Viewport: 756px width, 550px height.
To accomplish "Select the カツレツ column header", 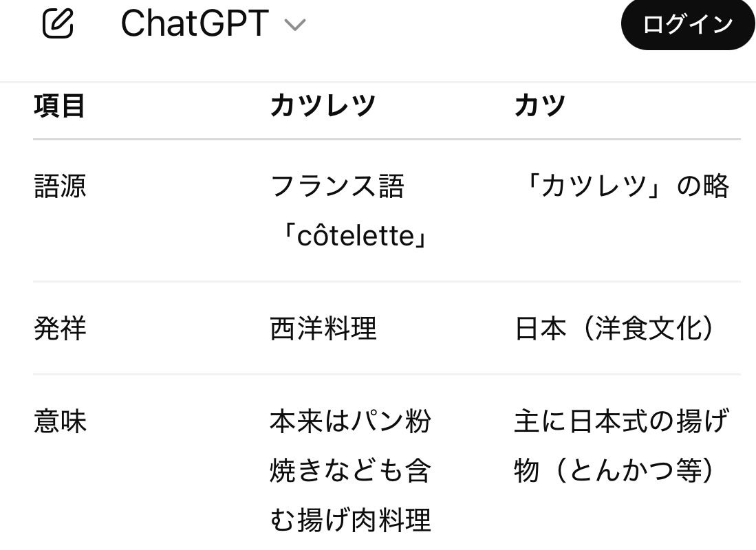I will [x=323, y=106].
